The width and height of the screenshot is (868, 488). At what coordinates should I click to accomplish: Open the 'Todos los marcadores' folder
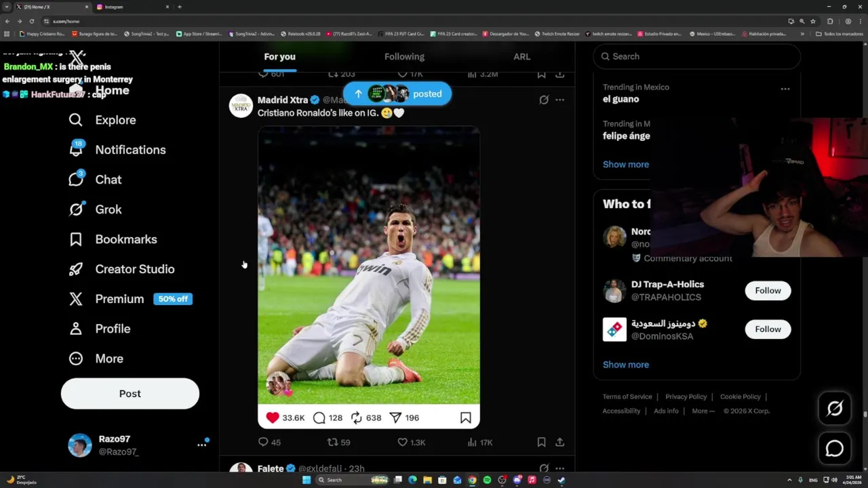pyautogui.click(x=839, y=33)
